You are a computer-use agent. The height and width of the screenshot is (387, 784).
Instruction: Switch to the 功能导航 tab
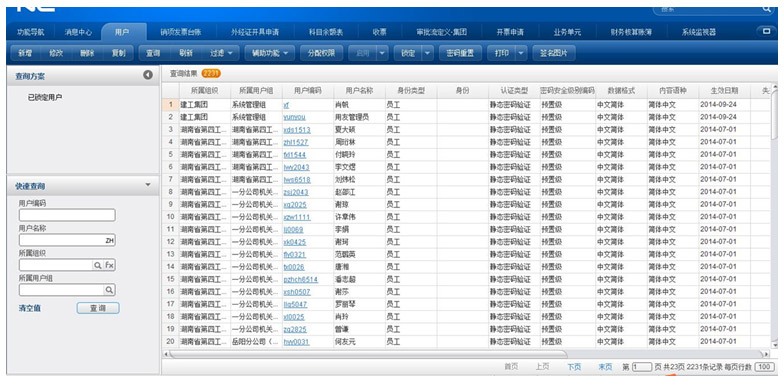coord(31,32)
